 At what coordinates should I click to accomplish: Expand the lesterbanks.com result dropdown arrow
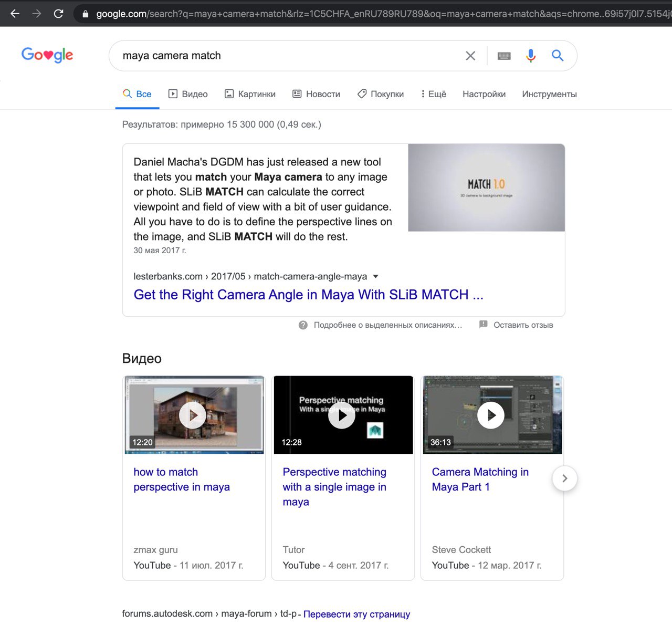(x=375, y=276)
